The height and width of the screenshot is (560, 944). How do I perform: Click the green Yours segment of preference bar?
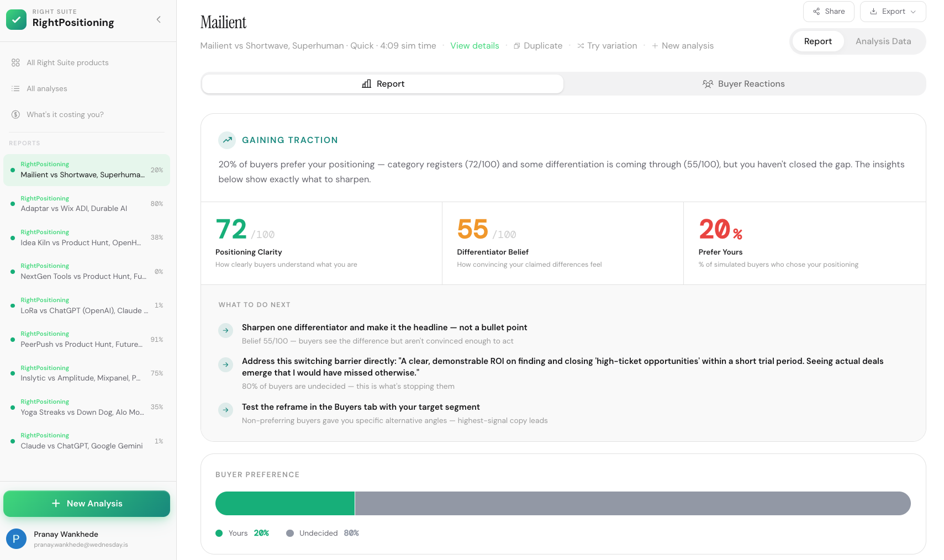[285, 504]
